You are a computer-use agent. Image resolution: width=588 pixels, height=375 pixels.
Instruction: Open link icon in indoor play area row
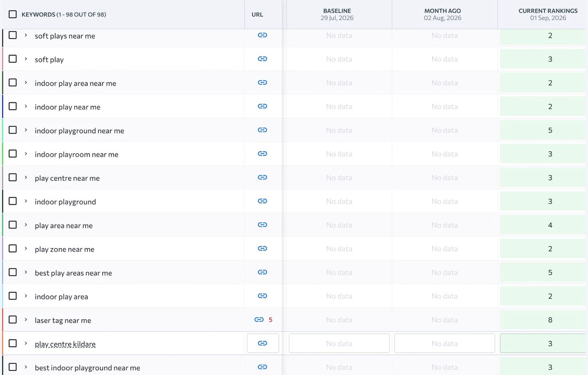pyautogui.click(x=262, y=296)
